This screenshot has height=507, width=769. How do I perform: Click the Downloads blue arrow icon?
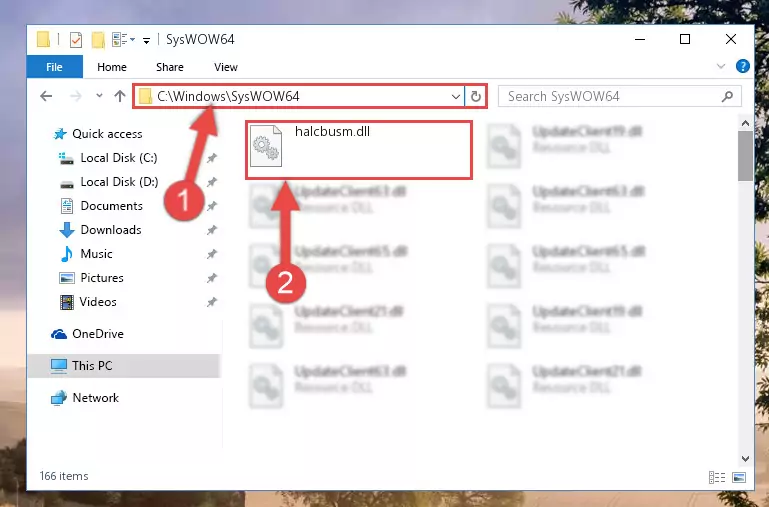click(x=67, y=230)
